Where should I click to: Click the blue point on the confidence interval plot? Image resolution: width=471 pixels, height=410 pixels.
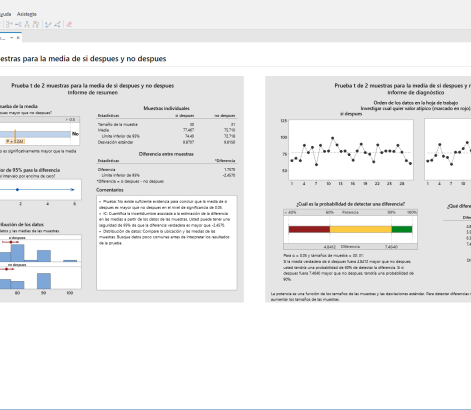pos(17,190)
